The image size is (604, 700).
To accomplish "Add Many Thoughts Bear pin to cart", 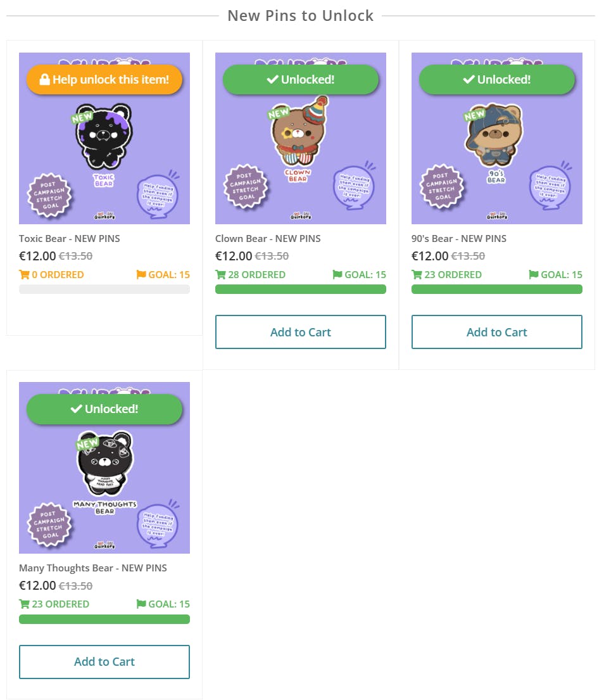I will pos(104,661).
